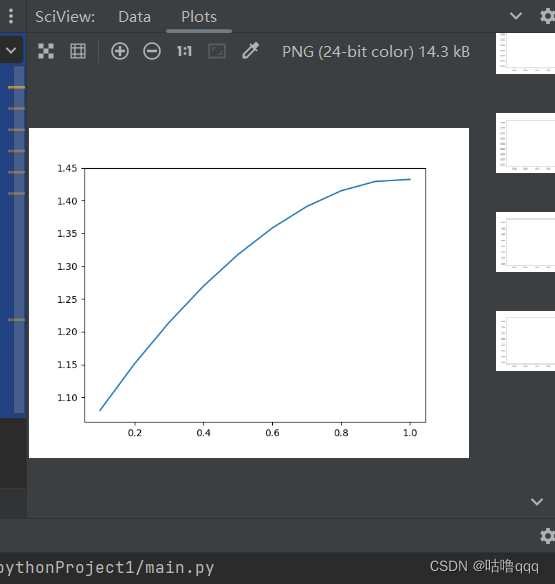555x584 pixels.
Task: Activate the color picker eyedropper
Action: pyautogui.click(x=250, y=51)
